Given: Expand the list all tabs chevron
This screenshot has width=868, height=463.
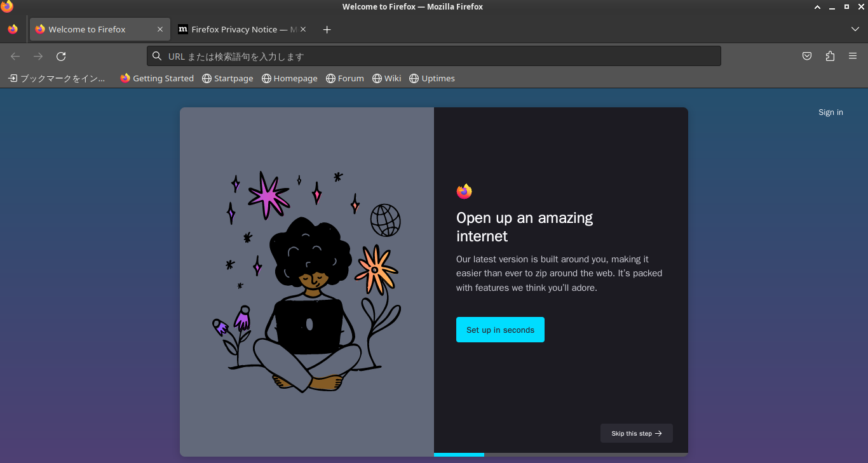Looking at the screenshot, I should [855, 30].
